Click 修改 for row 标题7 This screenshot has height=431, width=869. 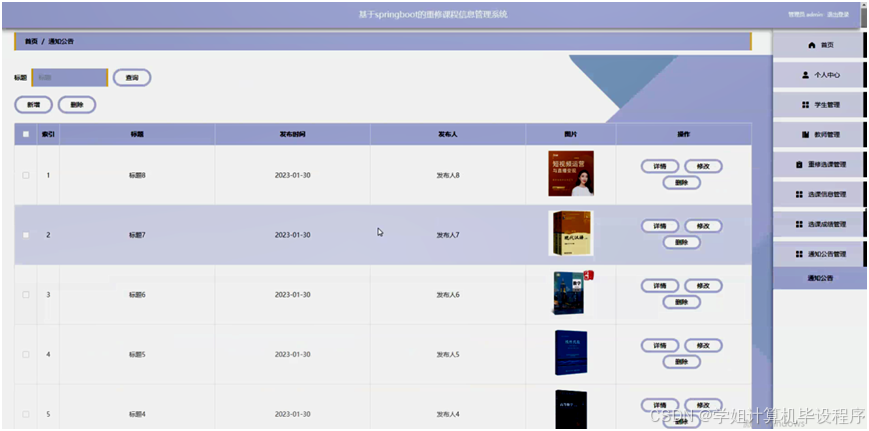(703, 226)
